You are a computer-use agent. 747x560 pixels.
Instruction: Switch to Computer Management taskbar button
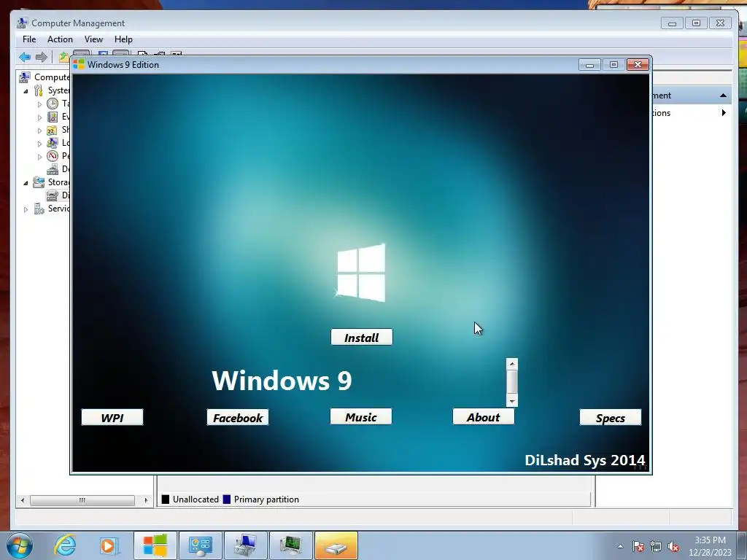(246, 545)
